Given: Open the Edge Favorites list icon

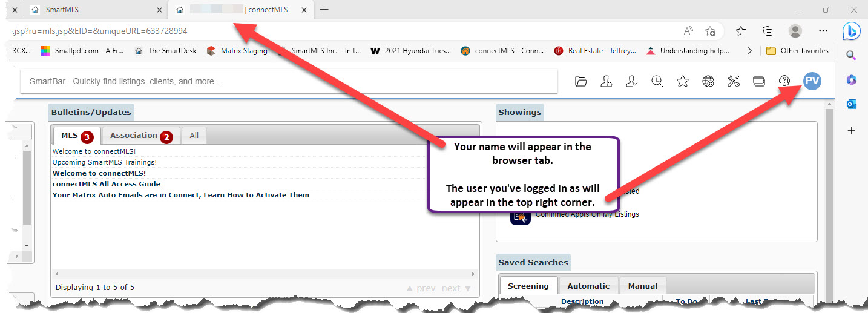Looking at the screenshot, I should pyautogui.click(x=741, y=31).
